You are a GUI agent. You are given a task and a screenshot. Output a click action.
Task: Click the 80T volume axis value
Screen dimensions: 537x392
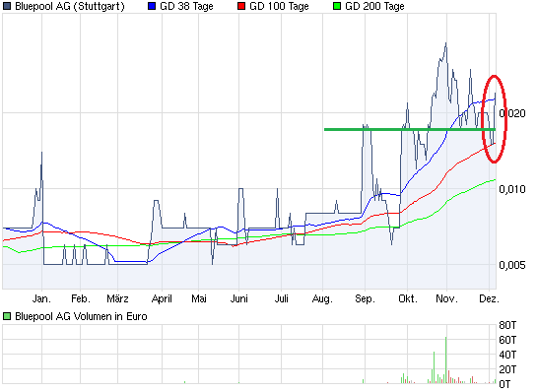[507, 325]
